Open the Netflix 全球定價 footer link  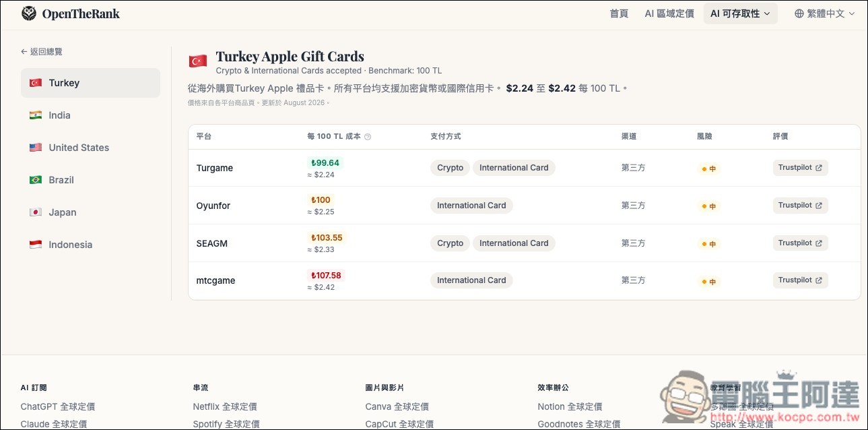click(x=225, y=406)
